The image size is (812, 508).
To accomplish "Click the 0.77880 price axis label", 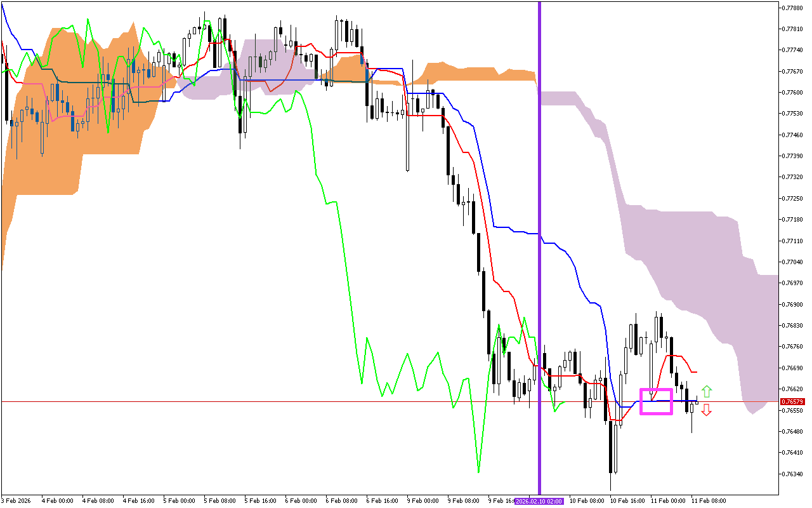I will [792, 8].
